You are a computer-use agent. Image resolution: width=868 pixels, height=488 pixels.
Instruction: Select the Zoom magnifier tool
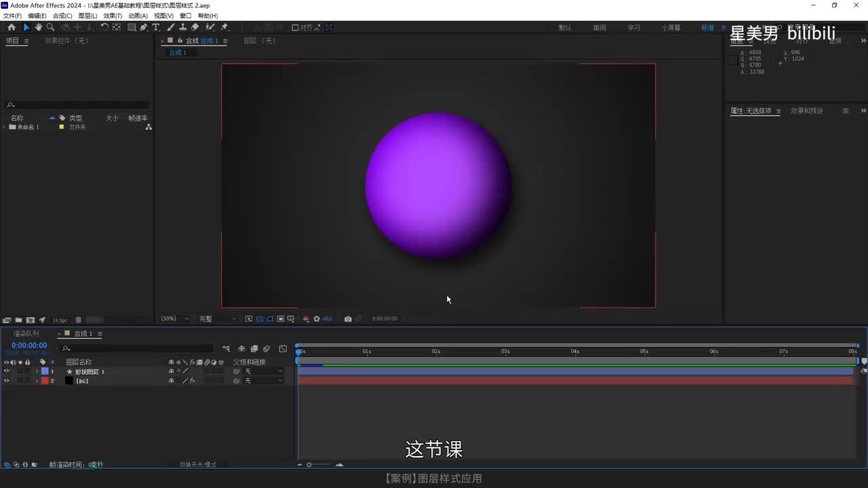[50, 27]
